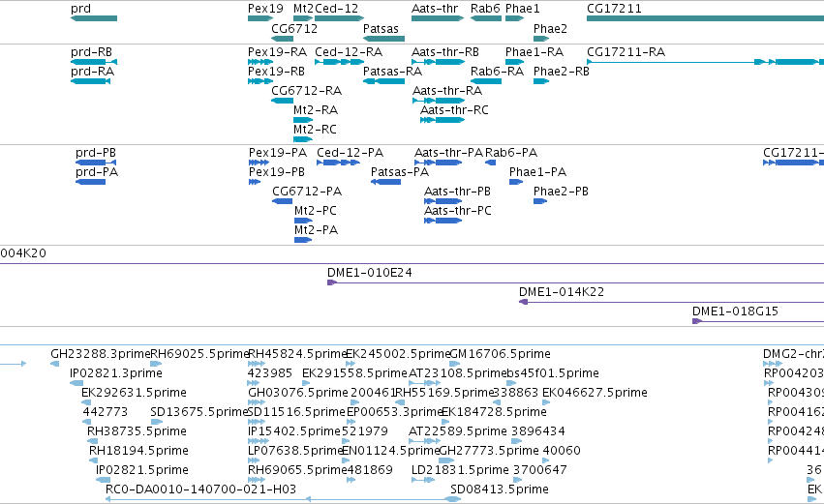Click the Phae2-RB transcript
Image resolution: width=824 pixels, height=504 pixels.
541,81
